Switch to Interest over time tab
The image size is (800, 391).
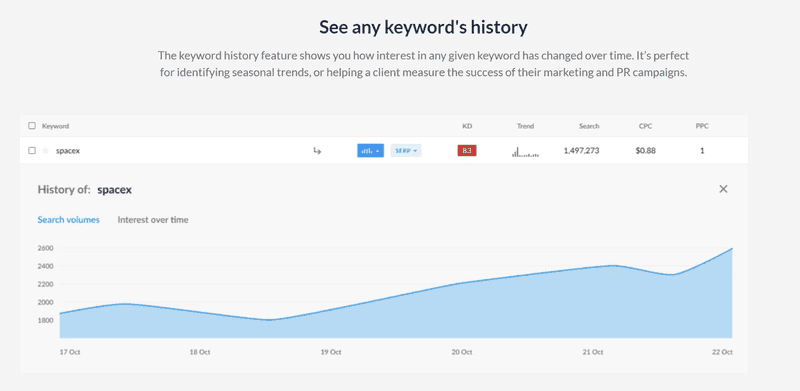click(153, 219)
